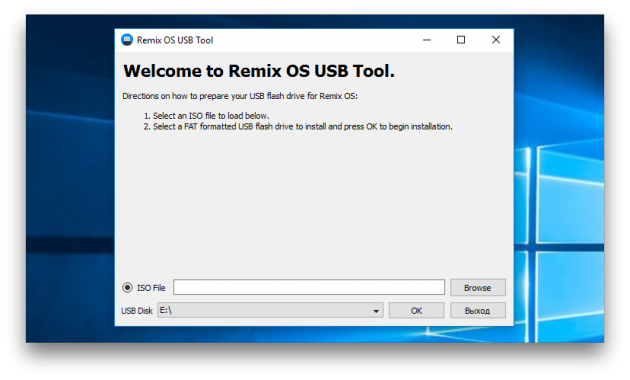Click the 'Welcome to Remix OS USB Tool.' heading

(259, 71)
